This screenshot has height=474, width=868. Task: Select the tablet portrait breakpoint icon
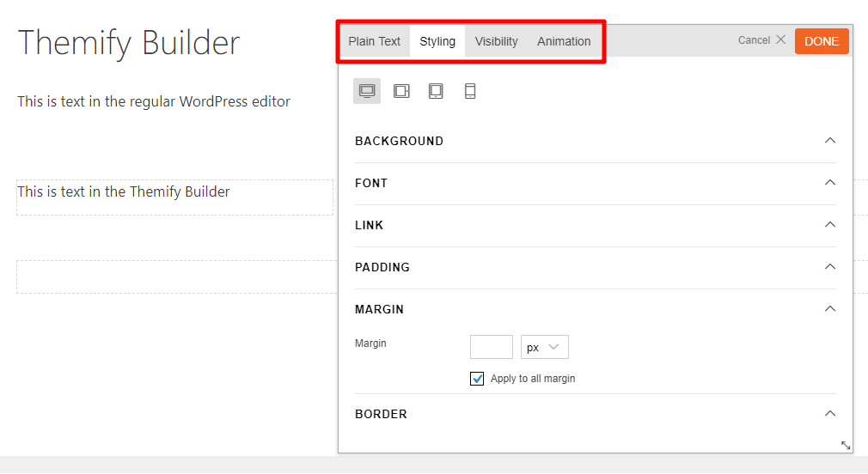tap(436, 91)
